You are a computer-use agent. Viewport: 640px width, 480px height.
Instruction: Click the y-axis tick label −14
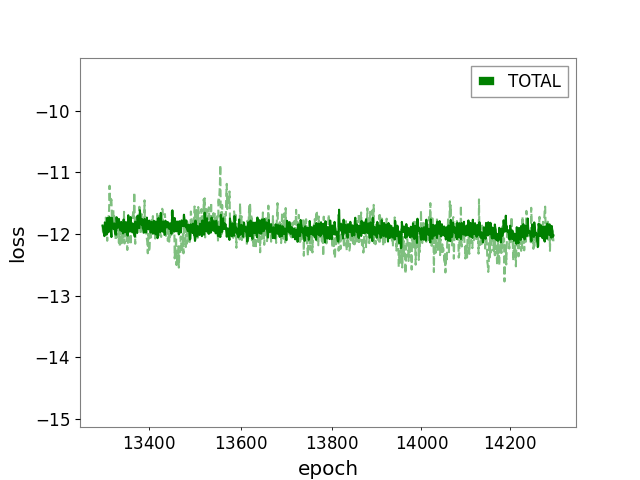(53, 358)
